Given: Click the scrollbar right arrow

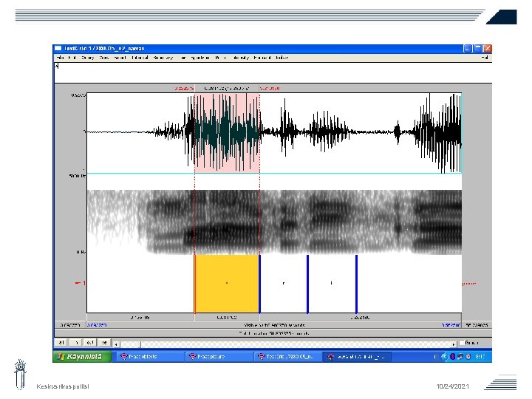Looking at the screenshot, I should 453,344.
